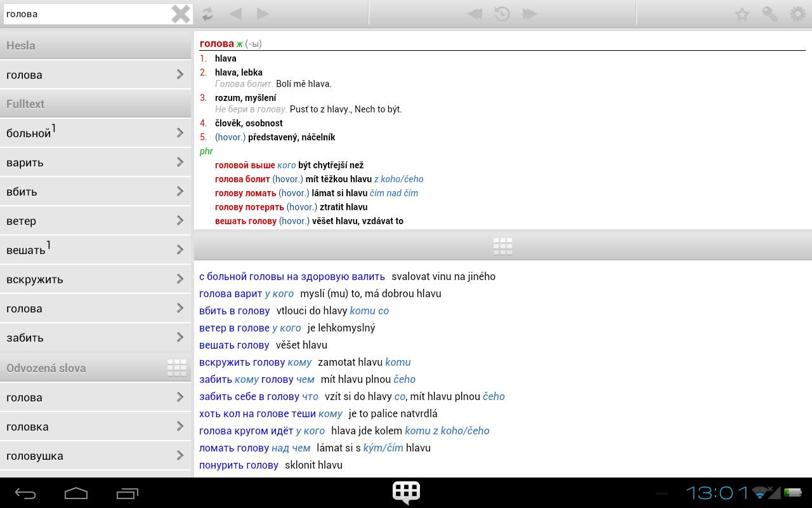
Task: Tap the chevron on the больной row
Action: [x=180, y=133]
